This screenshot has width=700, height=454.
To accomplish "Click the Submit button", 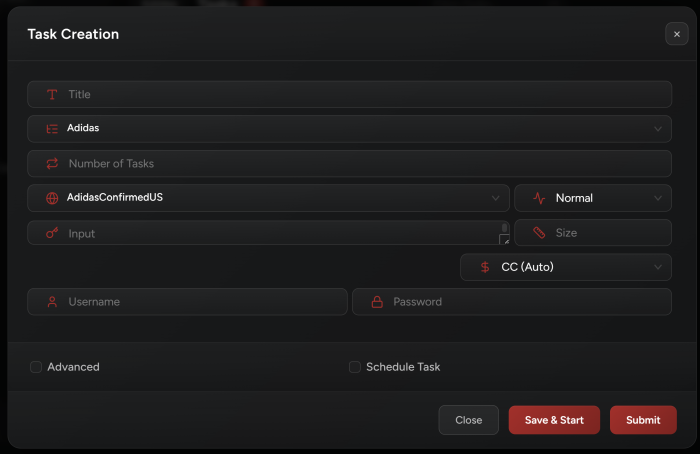I will (x=643, y=420).
